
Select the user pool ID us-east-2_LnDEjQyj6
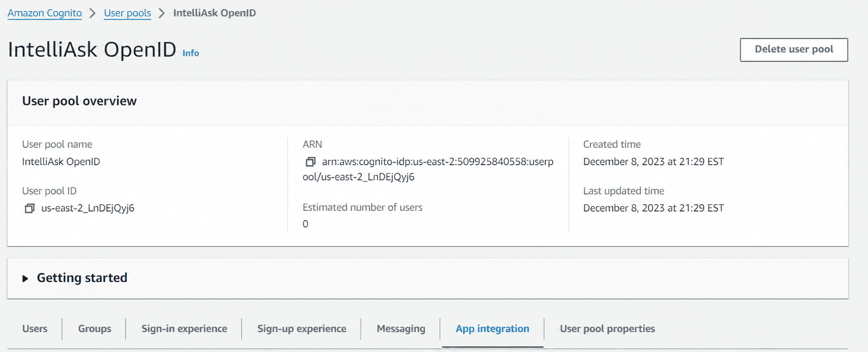coord(88,208)
